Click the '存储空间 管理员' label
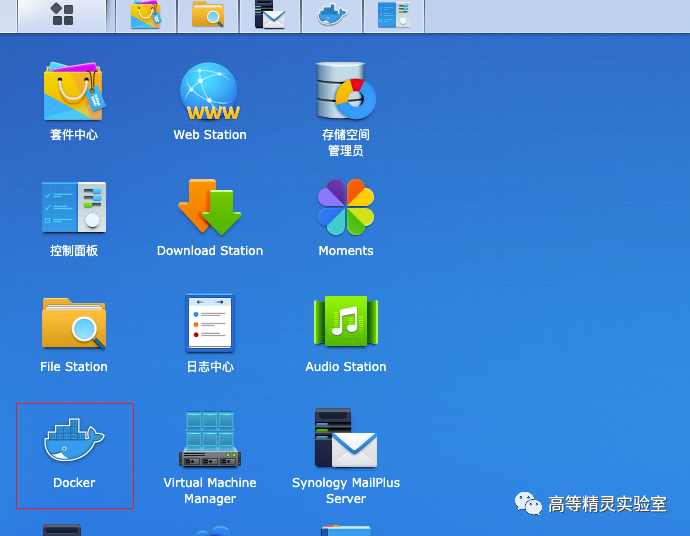This screenshot has width=690, height=536. pyautogui.click(x=346, y=143)
